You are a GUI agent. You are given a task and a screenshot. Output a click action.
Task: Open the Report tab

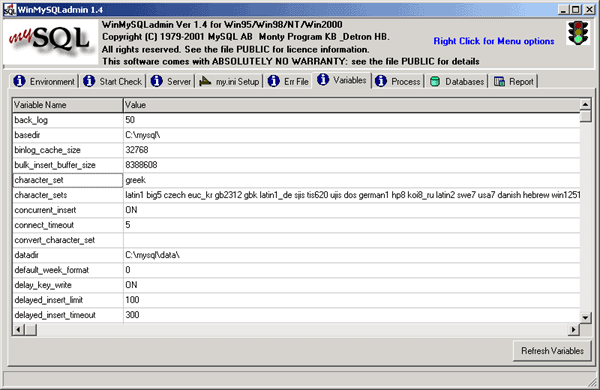click(x=514, y=81)
